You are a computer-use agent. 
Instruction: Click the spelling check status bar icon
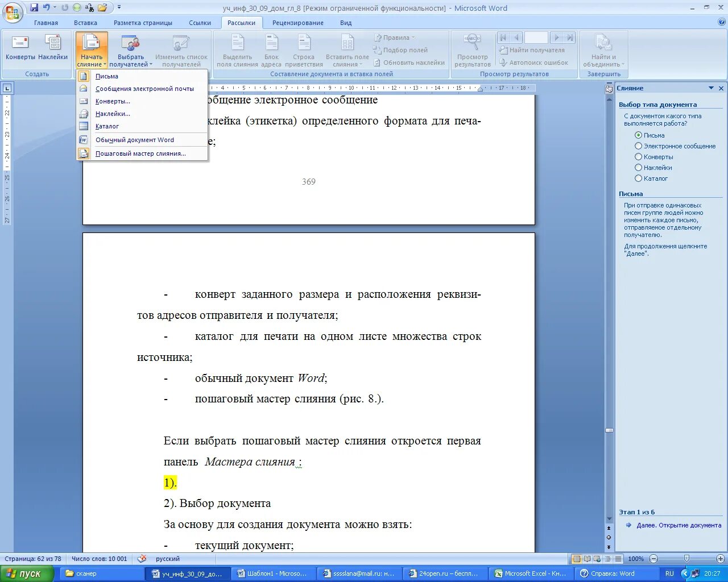142,559
